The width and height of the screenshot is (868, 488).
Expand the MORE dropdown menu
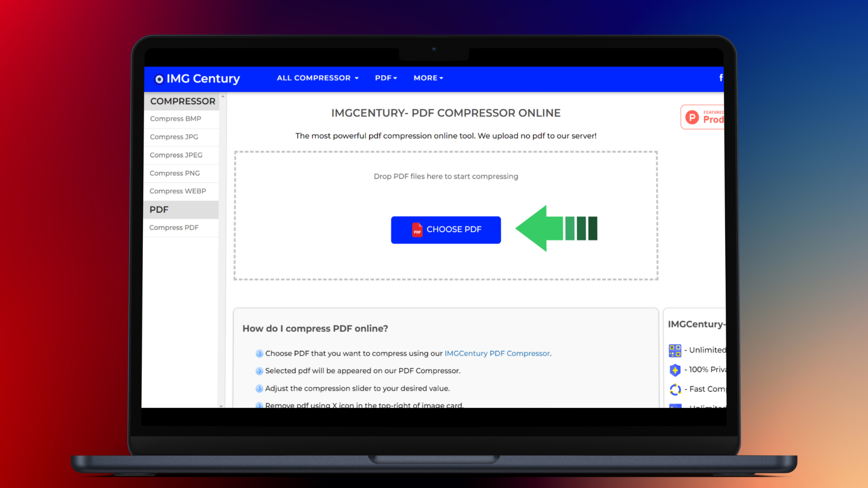tap(428, 78)
